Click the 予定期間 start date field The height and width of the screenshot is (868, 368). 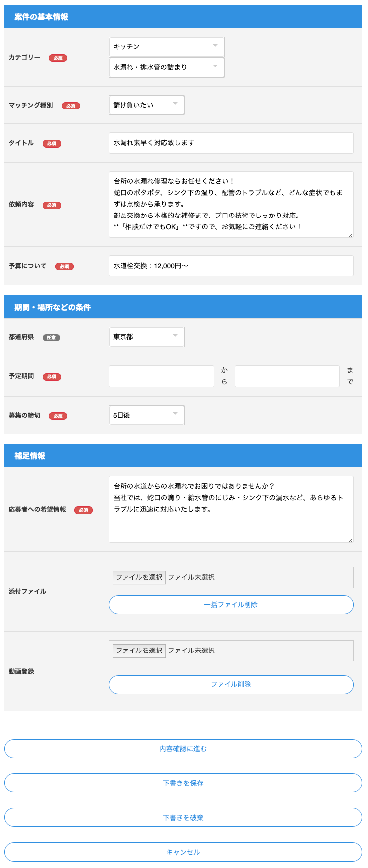[x=161, y=376]
